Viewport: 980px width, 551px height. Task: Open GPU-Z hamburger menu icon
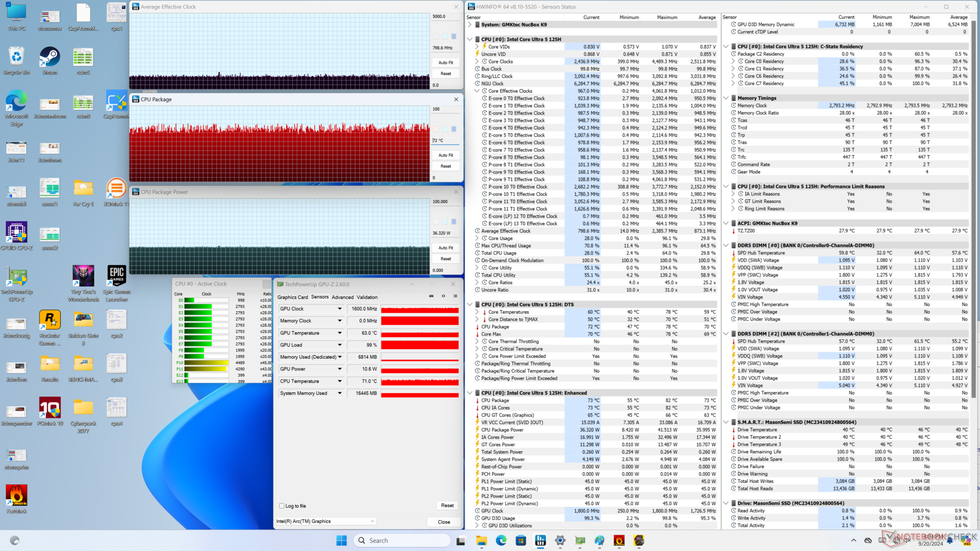[x=455, y=296]
